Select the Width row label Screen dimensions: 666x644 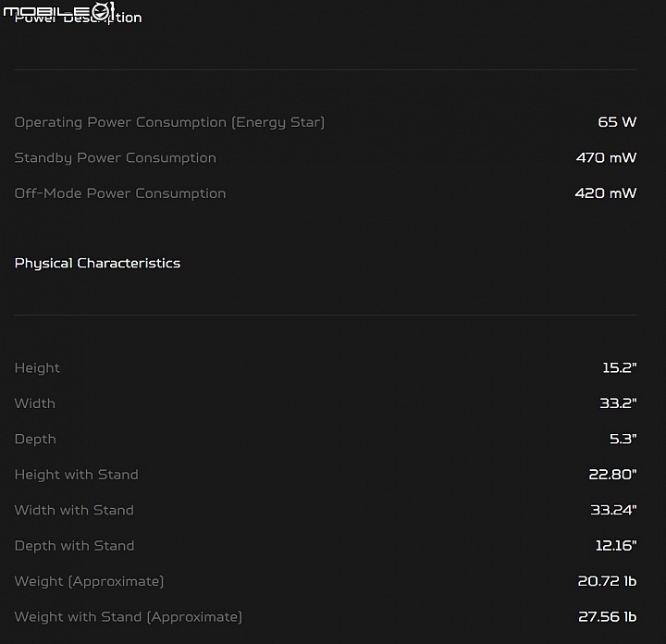pyautogui.click(x=35, y=403)
